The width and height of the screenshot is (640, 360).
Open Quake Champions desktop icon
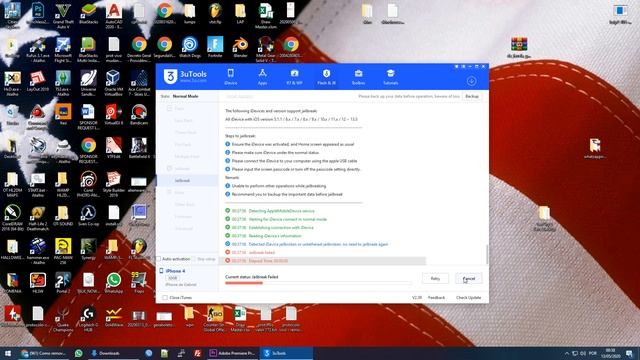point(63,318)
